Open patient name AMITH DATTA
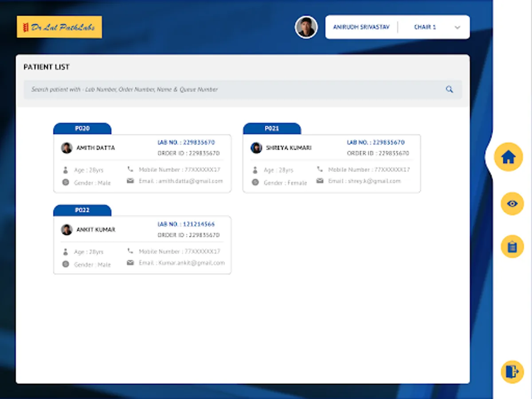Screen dimensions: 532x399 95,148
